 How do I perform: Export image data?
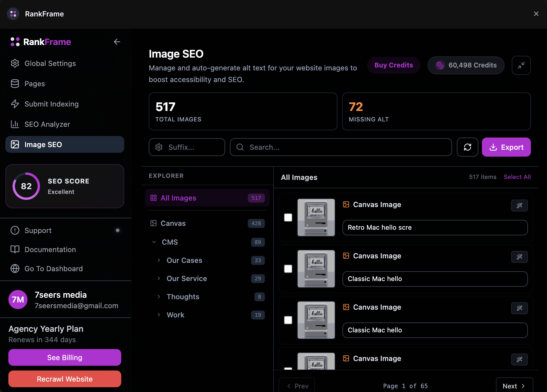click(x=506, y=147)
